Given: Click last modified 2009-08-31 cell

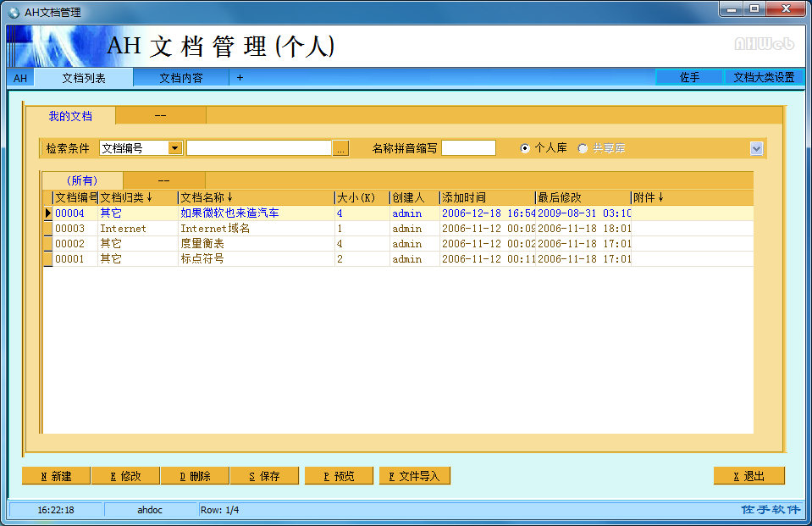Looking at the screenshot, I should tap(583, 213).
